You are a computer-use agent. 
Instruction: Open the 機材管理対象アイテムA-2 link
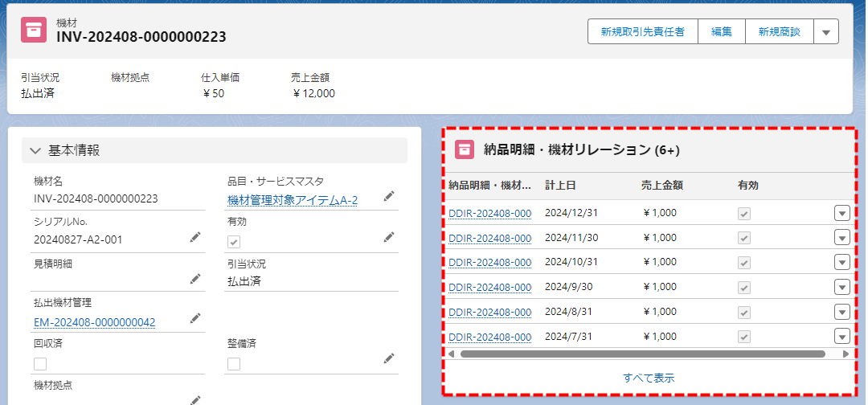click(293, 200)
